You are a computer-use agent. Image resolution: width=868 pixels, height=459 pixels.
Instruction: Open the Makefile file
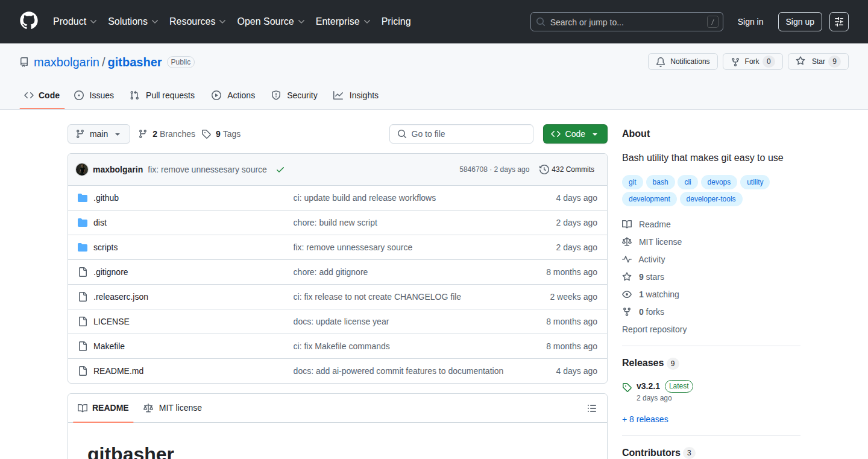(109, 346)
